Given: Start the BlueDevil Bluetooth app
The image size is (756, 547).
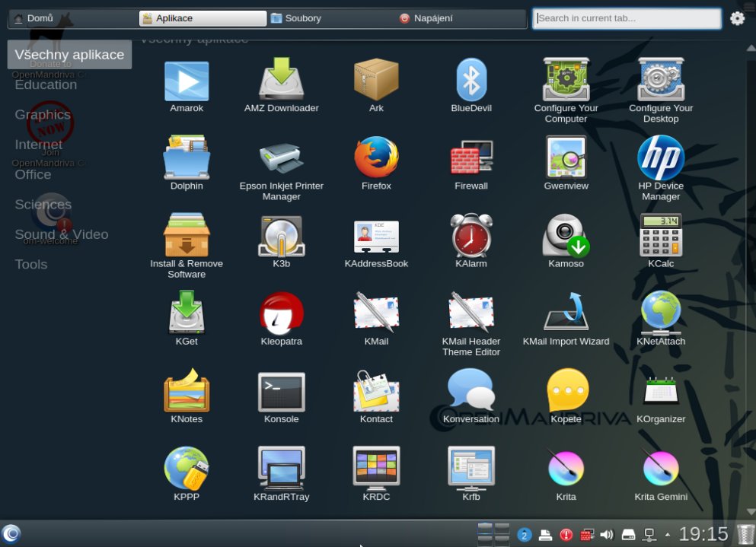Looking at the screenshot, I should coord(471,82).
